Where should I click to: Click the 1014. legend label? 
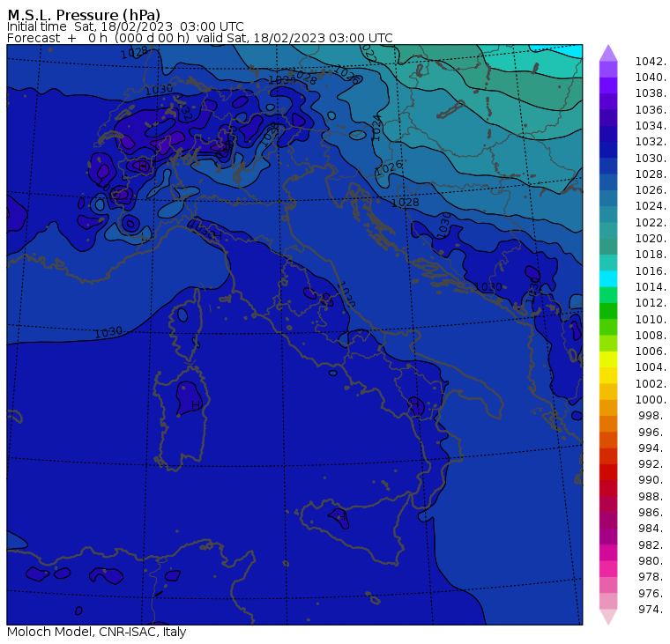(651, 286)
